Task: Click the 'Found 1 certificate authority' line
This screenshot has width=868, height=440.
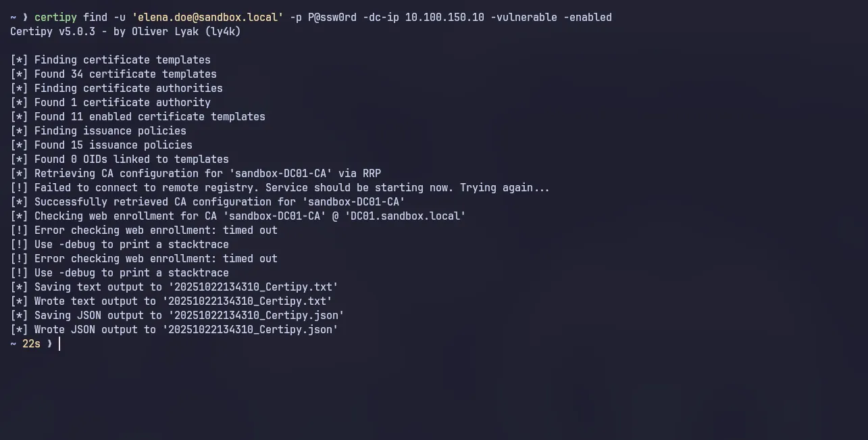Action: point(122,102)
